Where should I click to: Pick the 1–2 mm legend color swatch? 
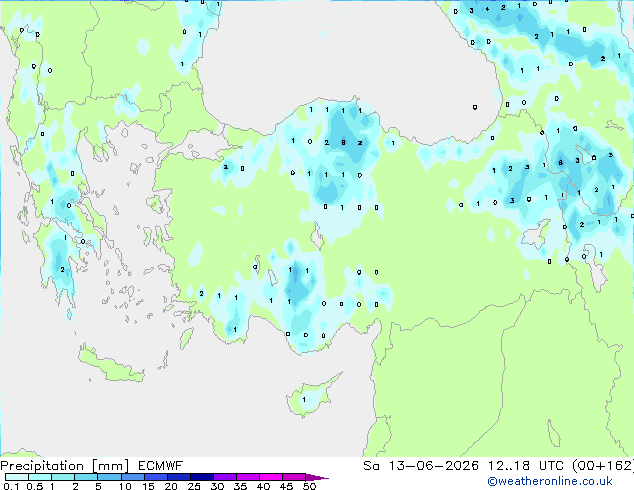coord(63,477)
